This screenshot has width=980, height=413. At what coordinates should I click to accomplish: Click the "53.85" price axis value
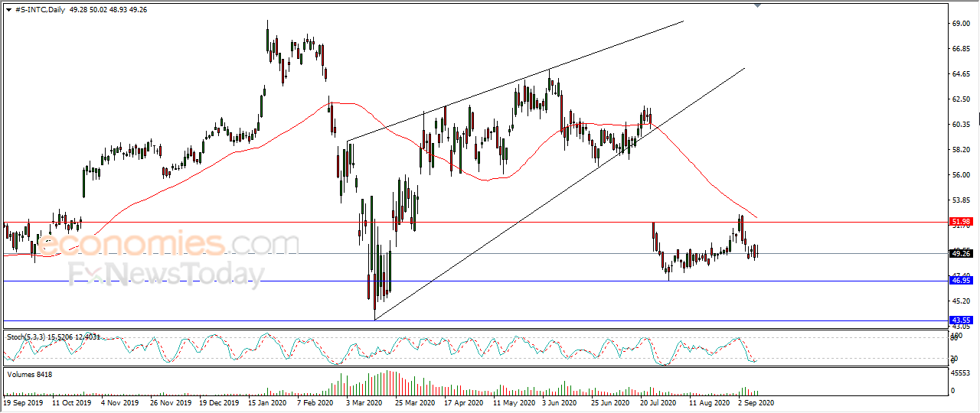(962, 200)
